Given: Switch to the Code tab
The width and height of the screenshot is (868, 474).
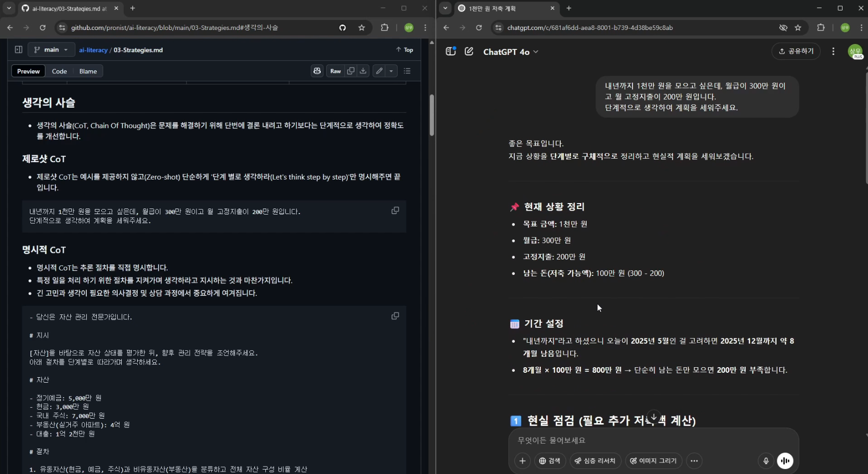Looking at the screenshot, I should (59, 71).
